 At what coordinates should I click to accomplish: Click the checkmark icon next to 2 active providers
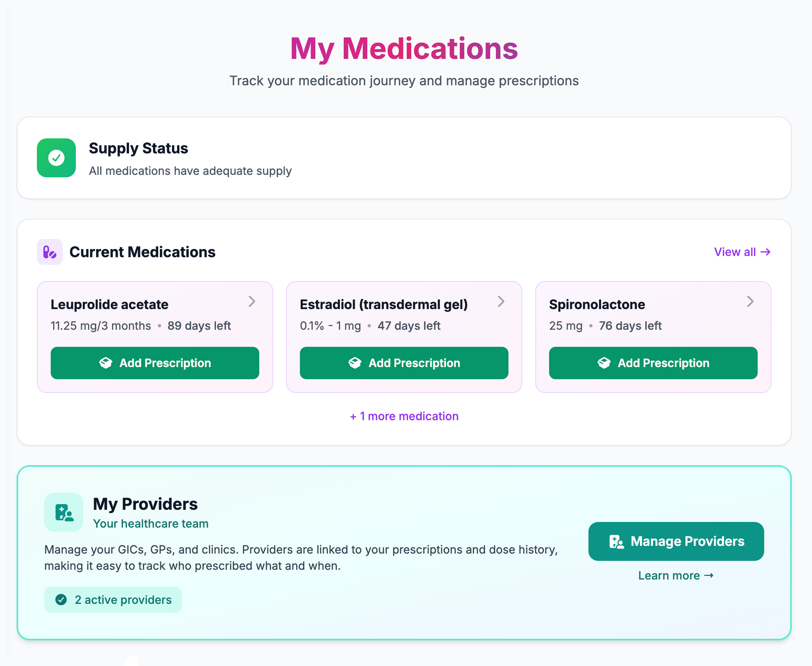61,599
